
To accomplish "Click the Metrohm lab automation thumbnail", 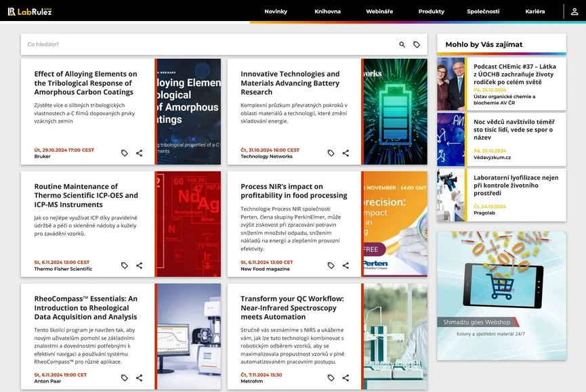I will coord(396,336).
